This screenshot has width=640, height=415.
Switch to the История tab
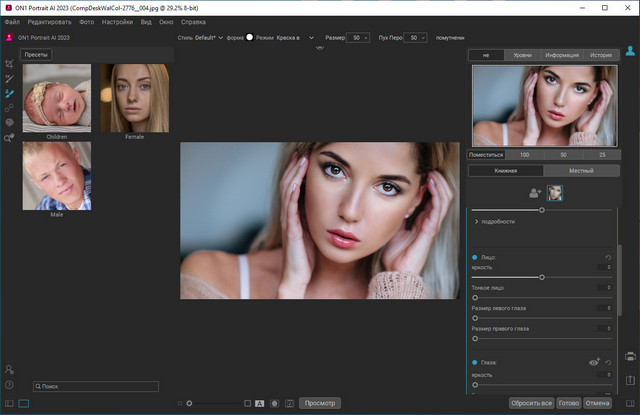[x=600, y=55]
